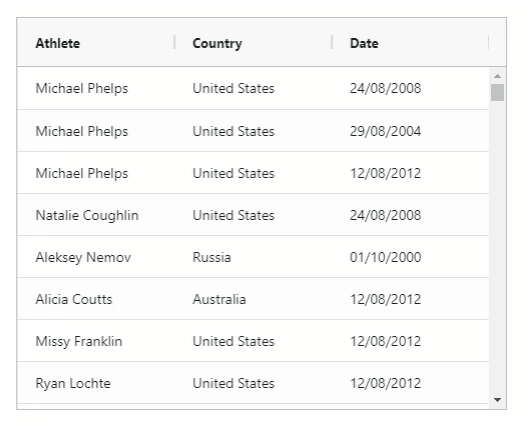Select the Aleksey Nemov cell
Screen dimensions: 524x427
tap(96, 257)
